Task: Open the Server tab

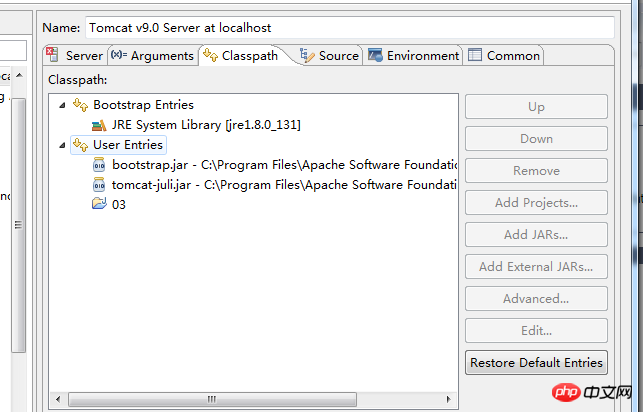Action: pyautogui.click(x=75, y=55)
